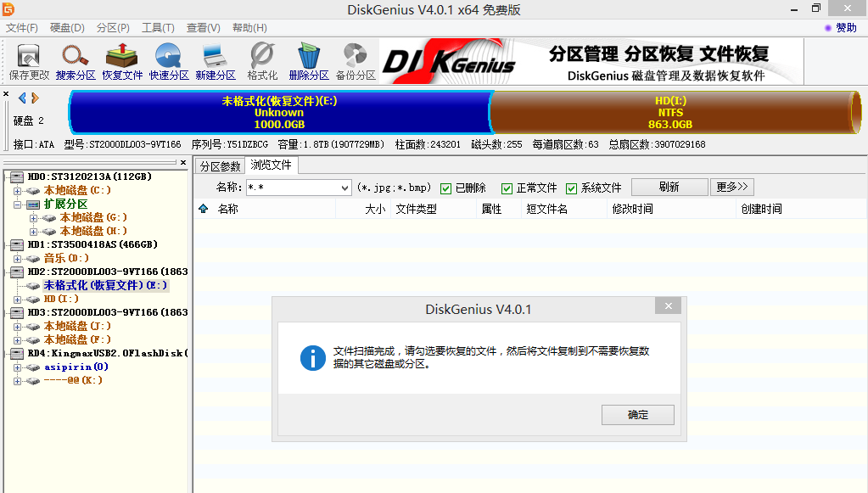The width and height of the screenshot is (868, 493).
Task: Close the disk map panel with the X above 硬盘 2
Action: 6,94
